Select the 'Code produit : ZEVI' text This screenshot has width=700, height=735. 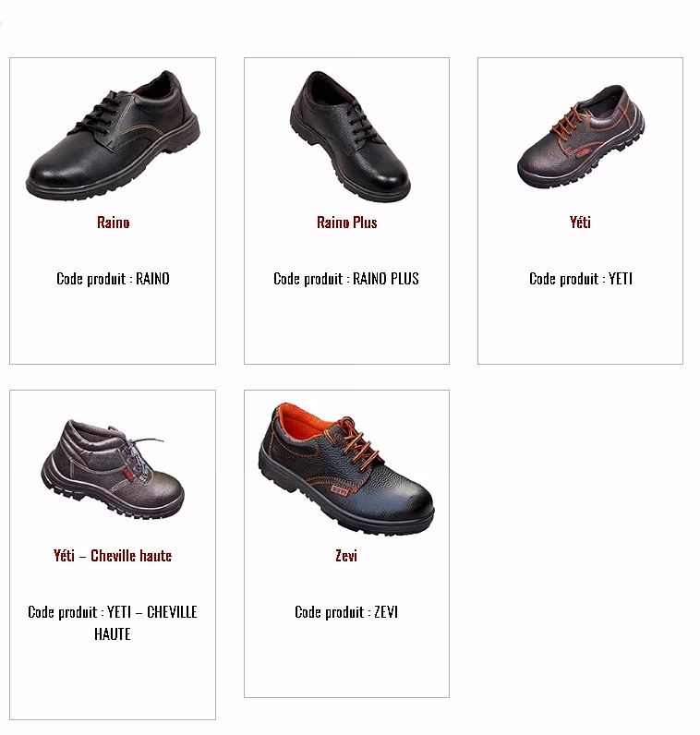click(x=346, y=611)
